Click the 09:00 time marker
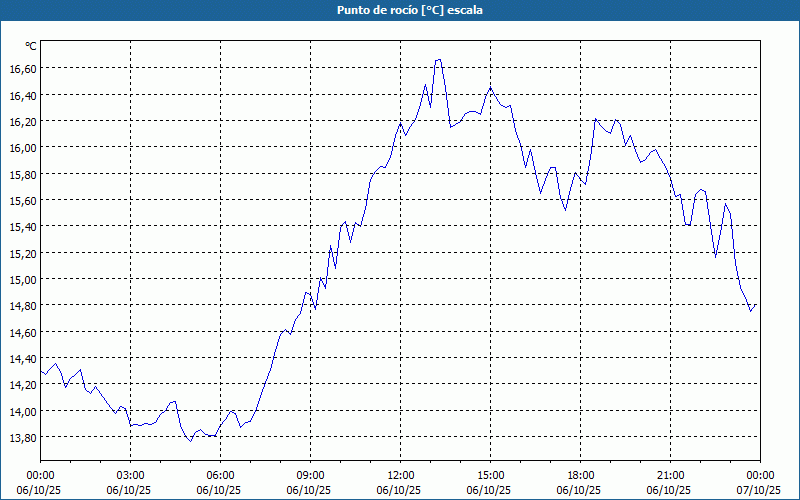 click(x=310, y=475)
